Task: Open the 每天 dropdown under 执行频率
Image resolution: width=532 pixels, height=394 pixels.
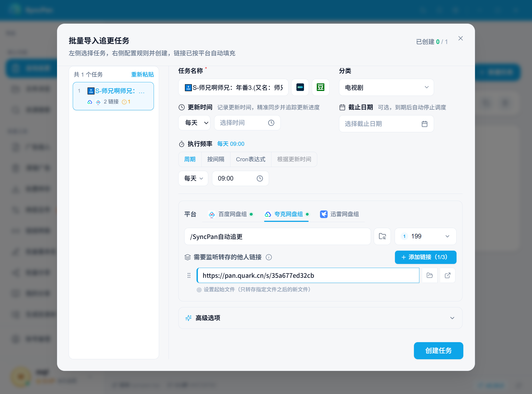Action: 193,178
